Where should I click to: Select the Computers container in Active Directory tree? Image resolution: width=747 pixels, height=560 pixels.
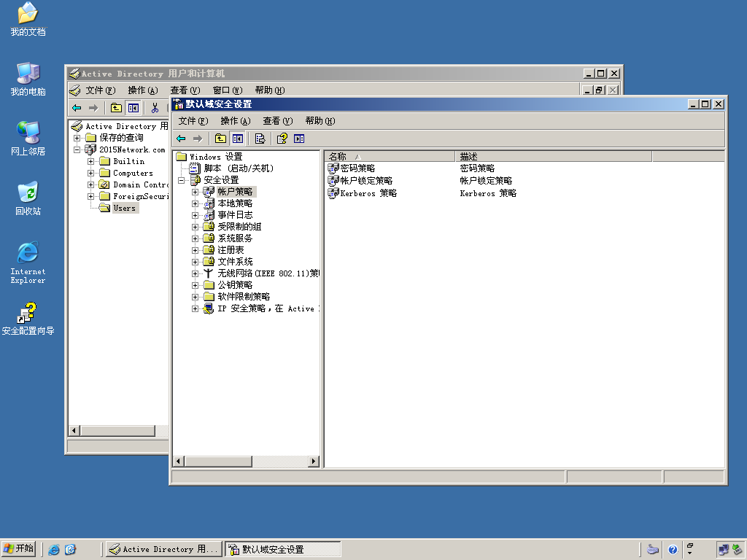click(x=133, y=174)
